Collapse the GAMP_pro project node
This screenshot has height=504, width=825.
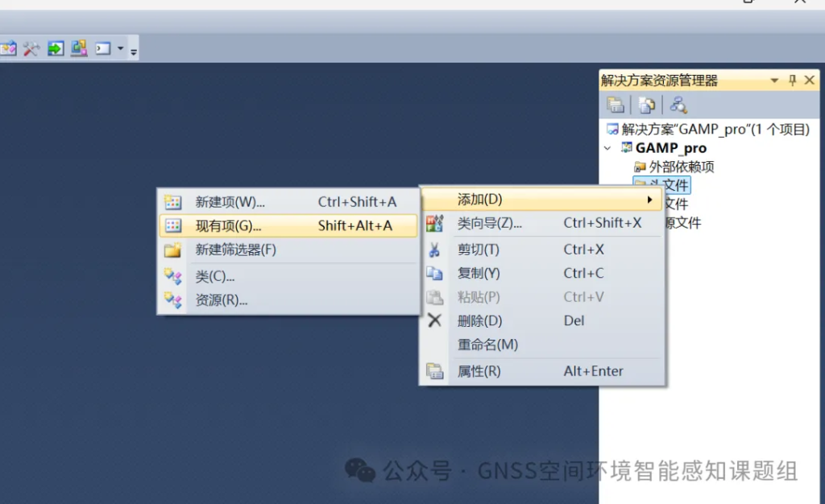click(x=607, y=148)
